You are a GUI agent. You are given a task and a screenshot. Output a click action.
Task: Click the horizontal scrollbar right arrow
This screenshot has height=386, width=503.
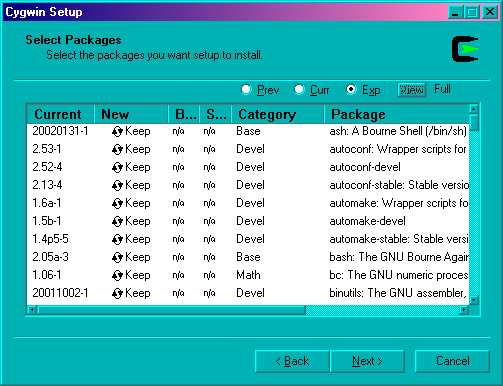(x=464, y=310)
